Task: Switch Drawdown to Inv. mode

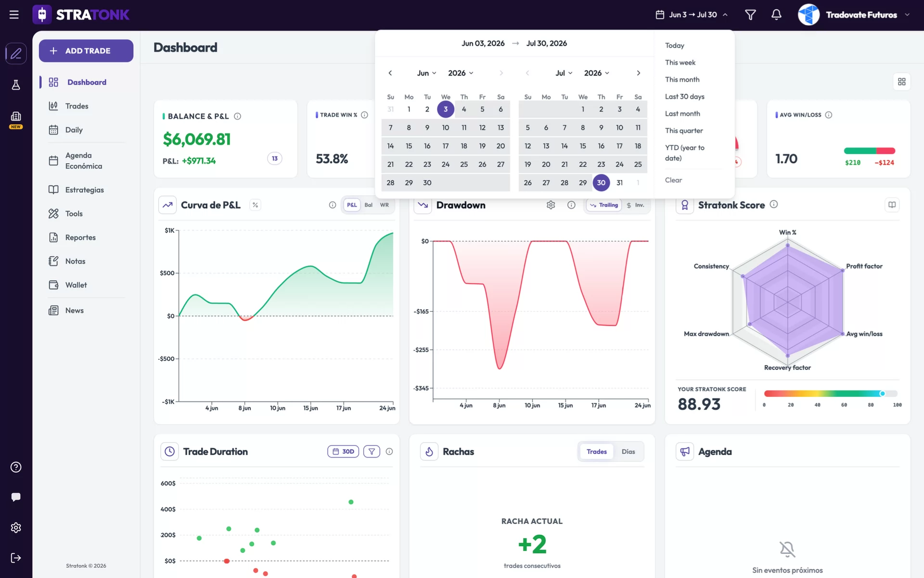Action: tap(635, 205)
